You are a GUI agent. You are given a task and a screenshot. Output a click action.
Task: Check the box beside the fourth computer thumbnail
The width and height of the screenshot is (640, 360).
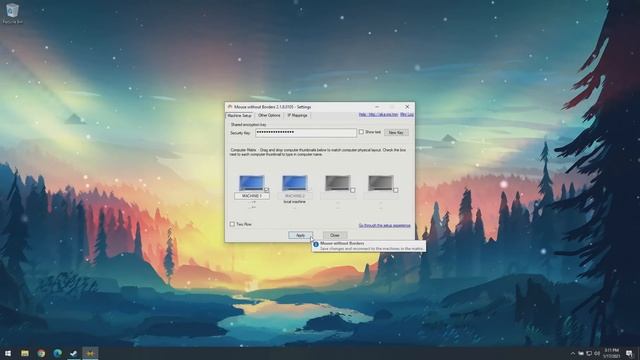[x=396, y=190]
